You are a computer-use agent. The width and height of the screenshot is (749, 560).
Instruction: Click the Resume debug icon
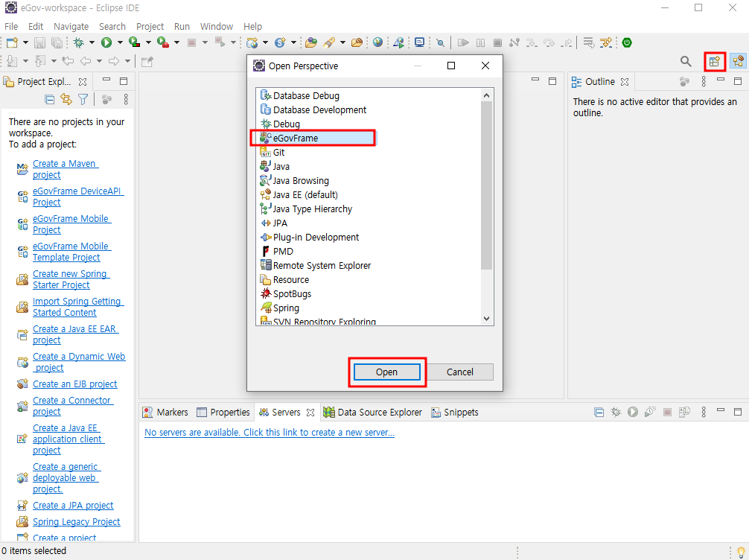(463, 42)
